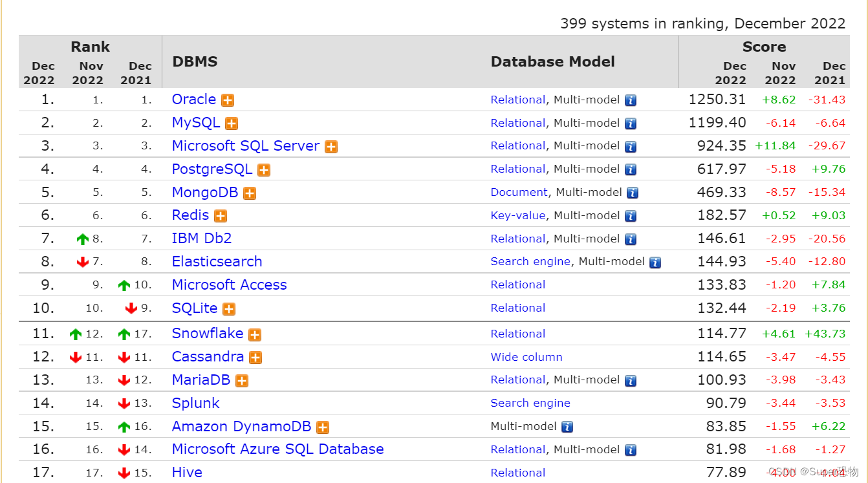Viewport: 868px width, 483px height.
Task: Open the info icon in PostgreSQL row
Action: [x=631, y=170]
